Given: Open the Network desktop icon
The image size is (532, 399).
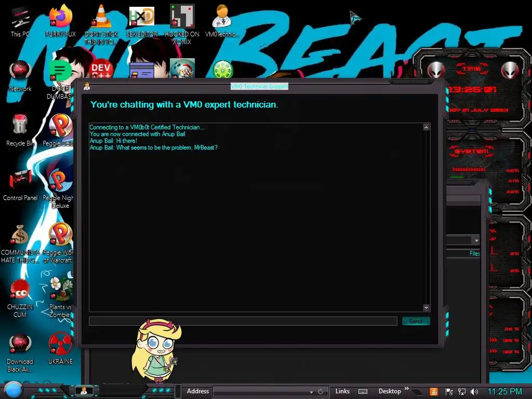Looking at the screenshot, I should (x=20, y=75).
